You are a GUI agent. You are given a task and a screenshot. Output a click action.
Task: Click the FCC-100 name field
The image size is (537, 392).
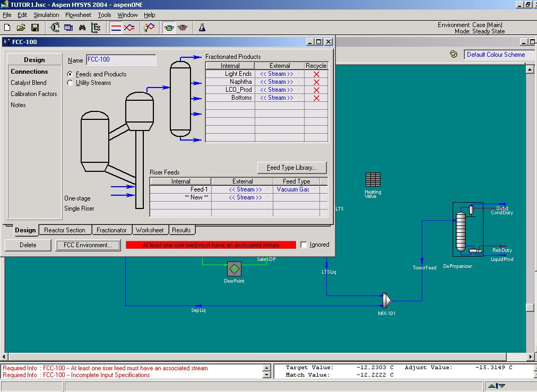point(121,59)
